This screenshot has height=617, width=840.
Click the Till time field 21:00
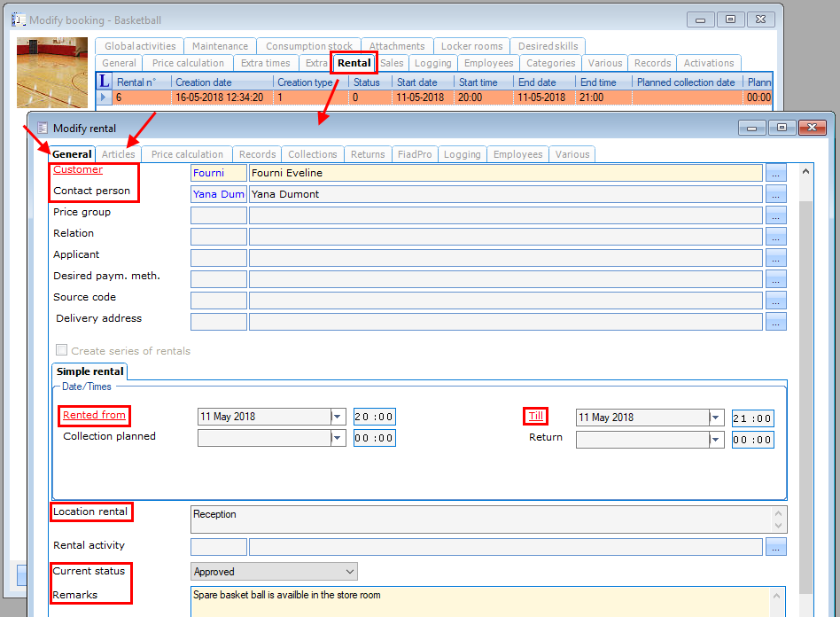point(752,418)
